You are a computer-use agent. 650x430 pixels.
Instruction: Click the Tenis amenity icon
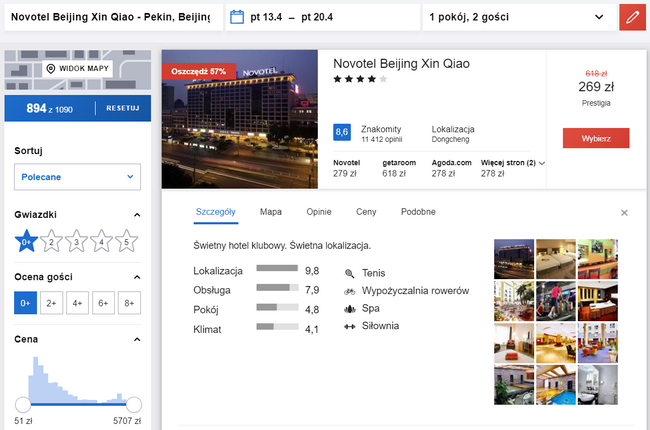pos(349,273)
